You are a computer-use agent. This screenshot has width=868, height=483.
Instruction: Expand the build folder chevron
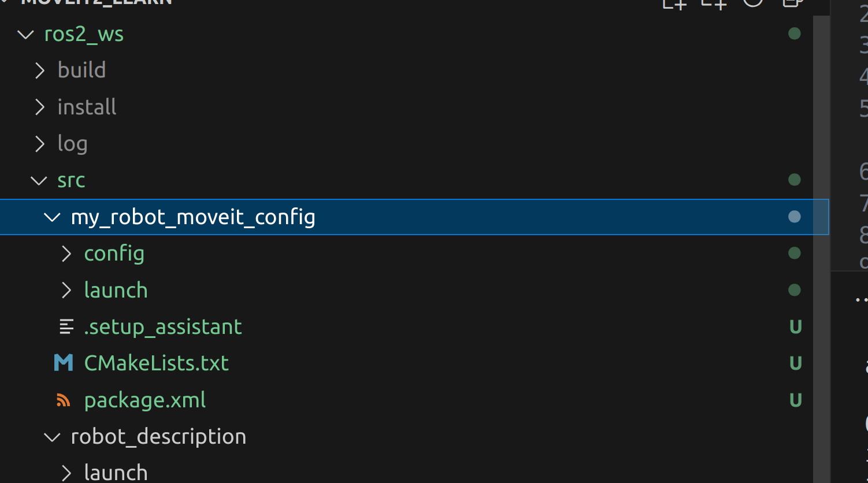click(39, 70)
